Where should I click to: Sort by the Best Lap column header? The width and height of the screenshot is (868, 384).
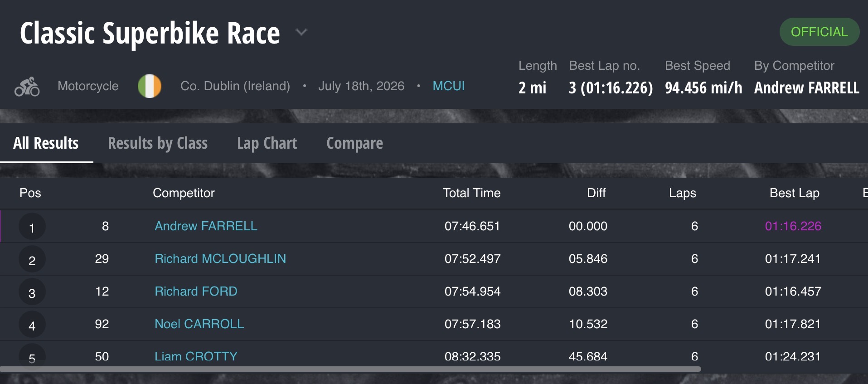794,193
